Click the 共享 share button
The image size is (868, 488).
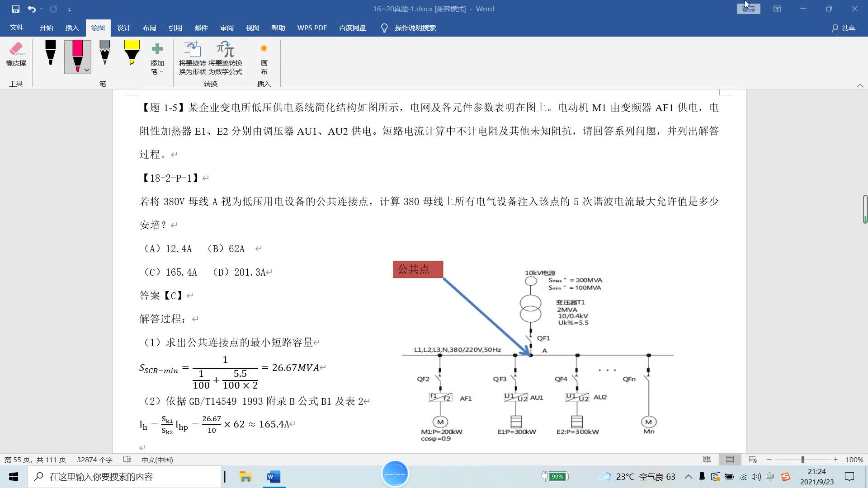click(x=844, y=28)
